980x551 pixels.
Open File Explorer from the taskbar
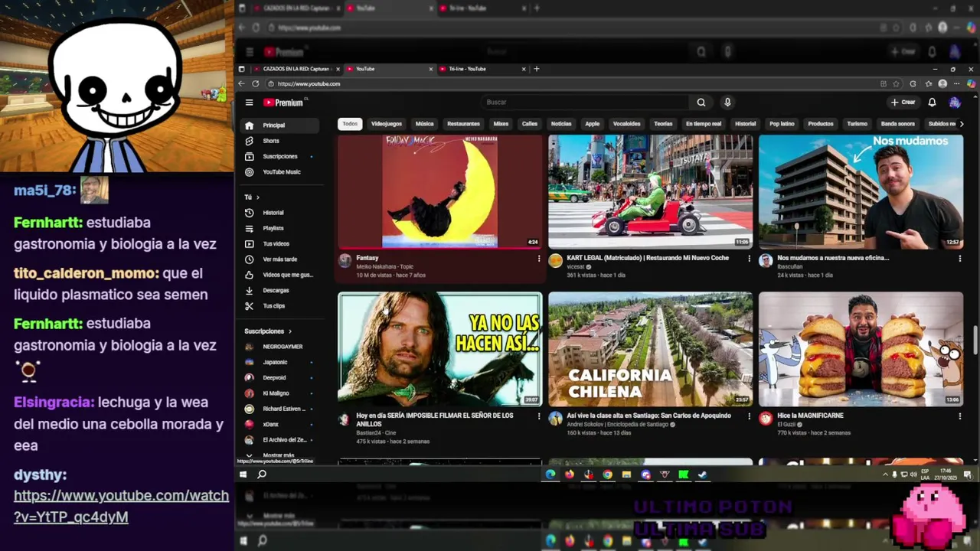click(x=626, y=474)
